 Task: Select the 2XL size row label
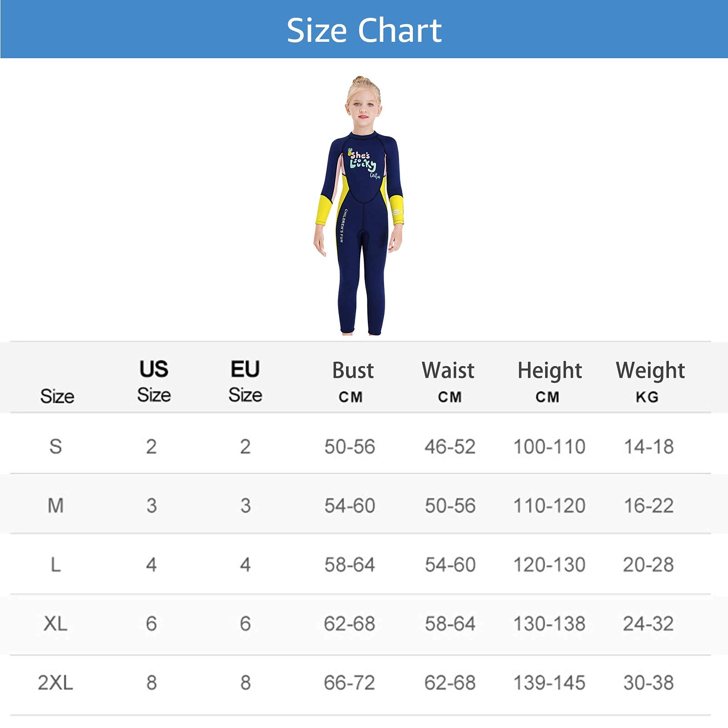pos(55,683)
